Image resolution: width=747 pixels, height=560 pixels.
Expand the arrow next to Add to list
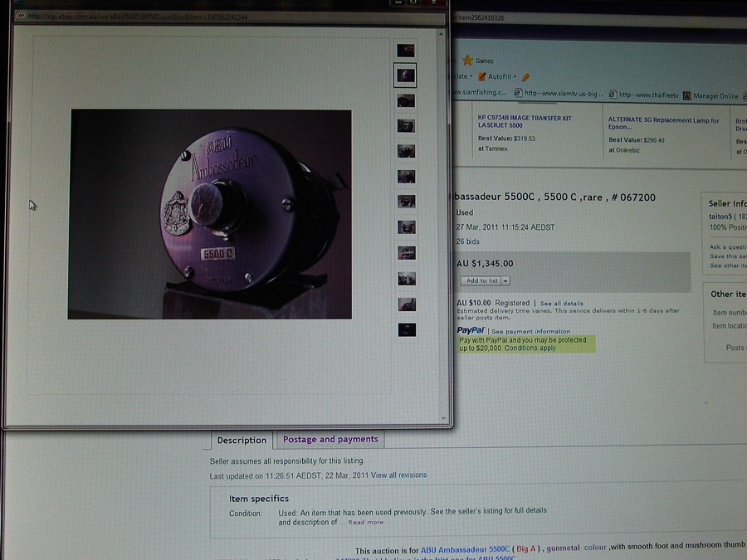tap(505, 281)
